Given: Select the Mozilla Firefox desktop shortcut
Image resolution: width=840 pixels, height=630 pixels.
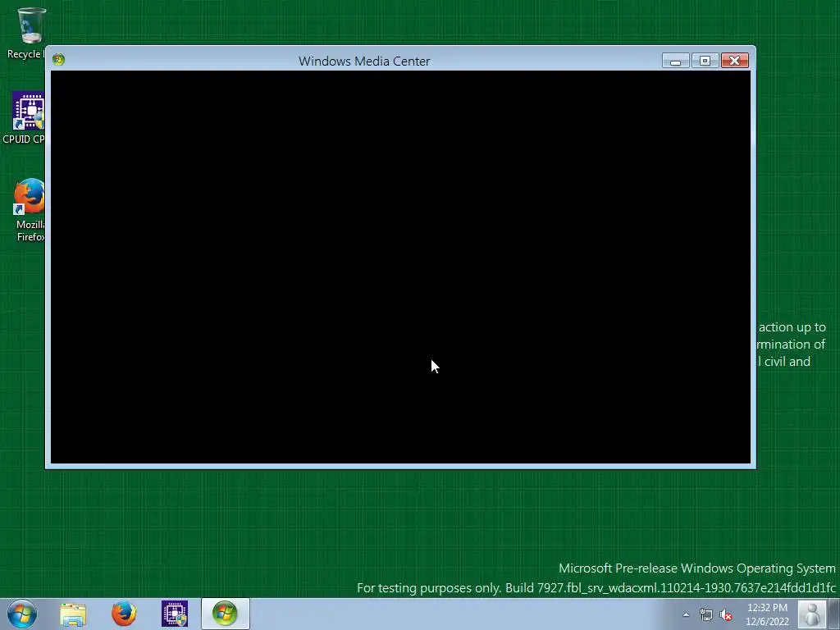Looking at the screenshot, I should coord(29,210).
